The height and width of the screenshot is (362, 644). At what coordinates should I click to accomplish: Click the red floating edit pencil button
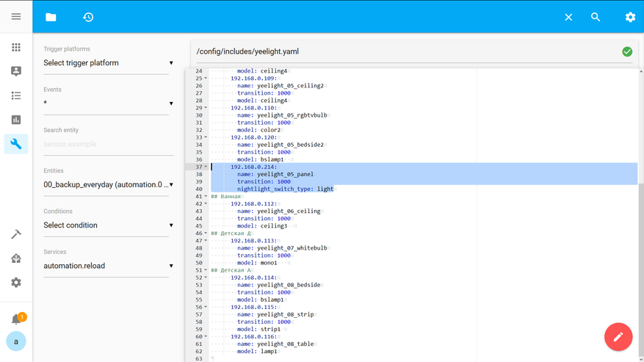pos(618,337)
